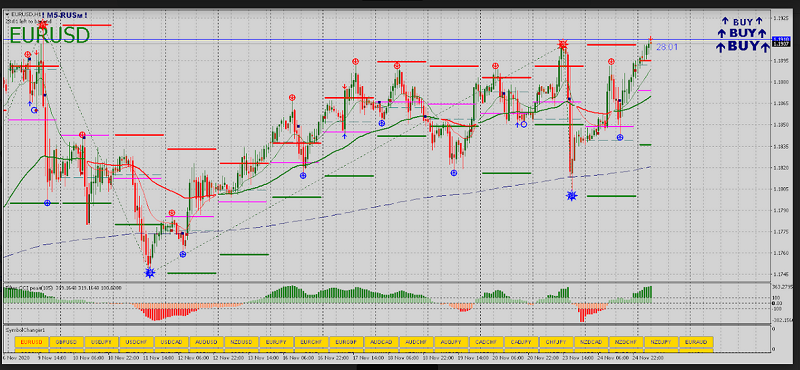The image size is (800, 370).
Task: Click the large green EURUSD label
Action: 49,36
